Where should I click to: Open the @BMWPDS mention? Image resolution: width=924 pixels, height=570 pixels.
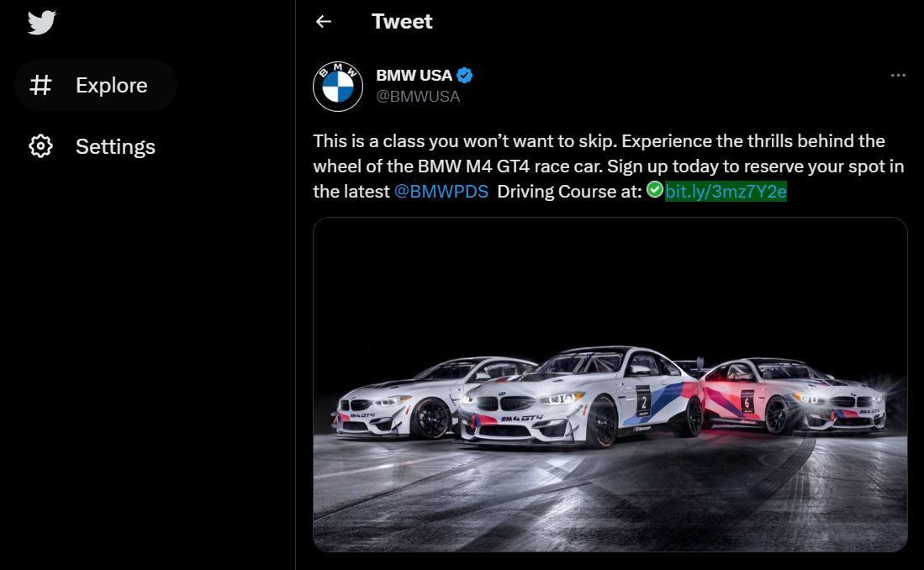pos(441,191)
